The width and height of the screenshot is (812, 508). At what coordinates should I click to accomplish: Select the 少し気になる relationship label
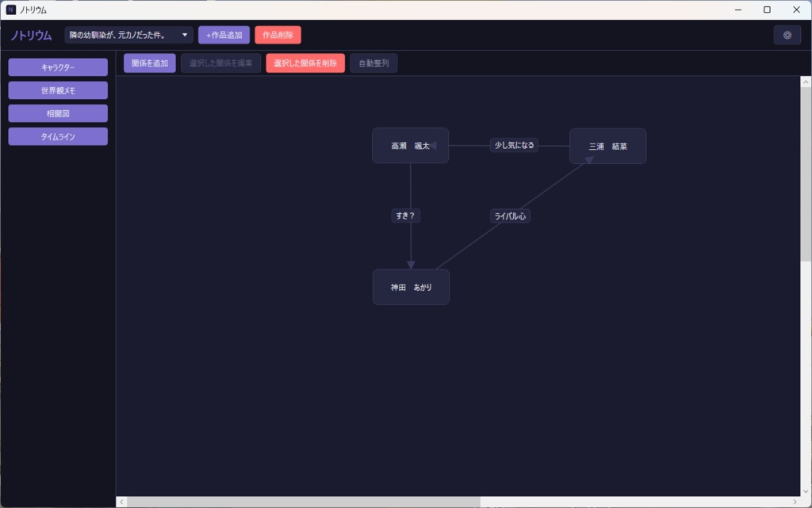(514, 145)
